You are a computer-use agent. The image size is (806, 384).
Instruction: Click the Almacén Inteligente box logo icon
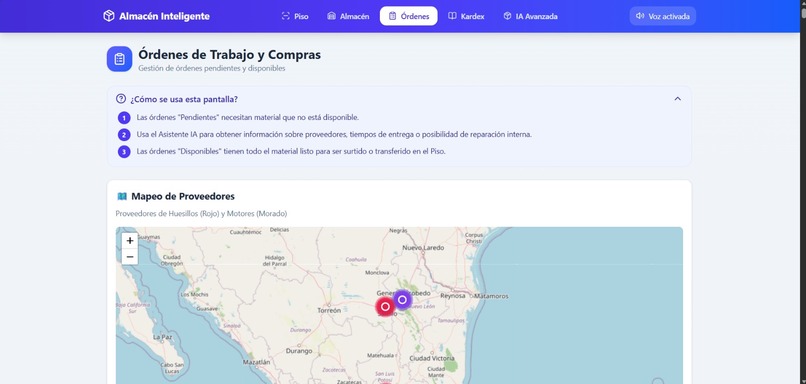[x=108, y=16]
